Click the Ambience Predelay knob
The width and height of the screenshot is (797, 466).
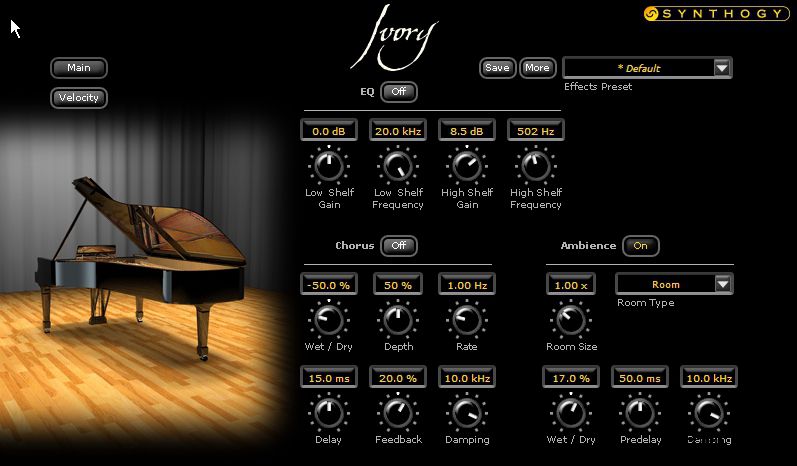click(x=640, y=413)
